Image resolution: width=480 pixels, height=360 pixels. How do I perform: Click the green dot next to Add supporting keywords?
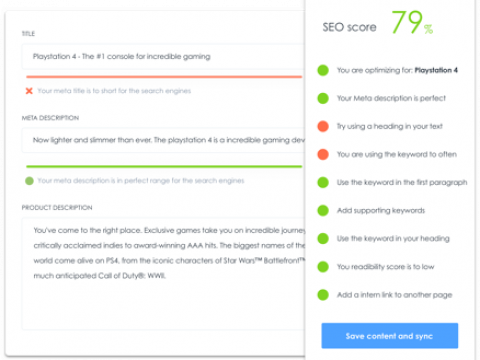[x=323, y=210]
